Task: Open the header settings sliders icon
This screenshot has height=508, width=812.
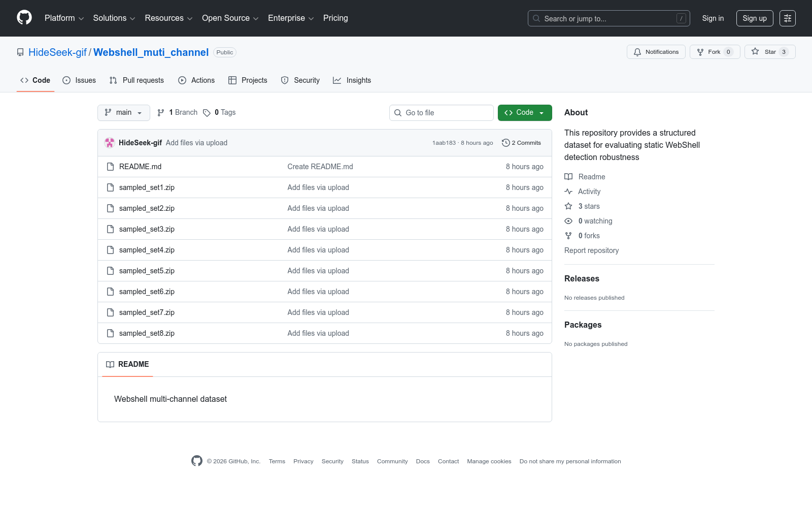Action: (x=788, y=18)
